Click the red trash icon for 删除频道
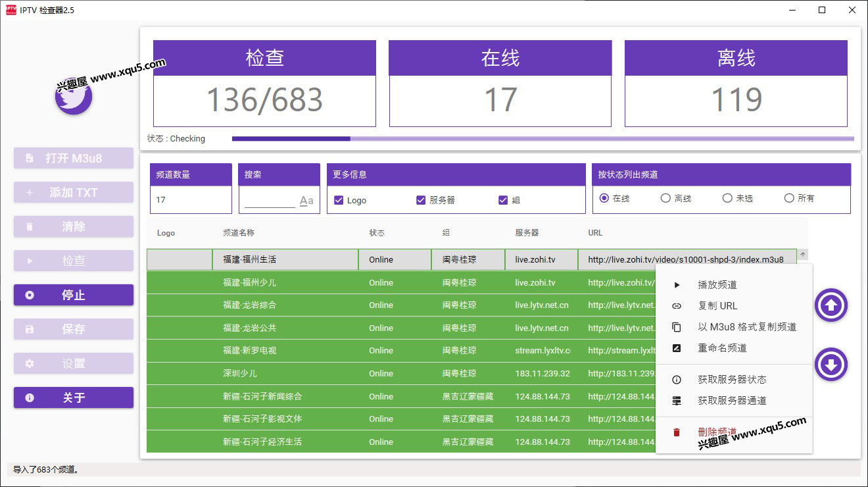Screen dimensions: 868x487 point(677,432)
